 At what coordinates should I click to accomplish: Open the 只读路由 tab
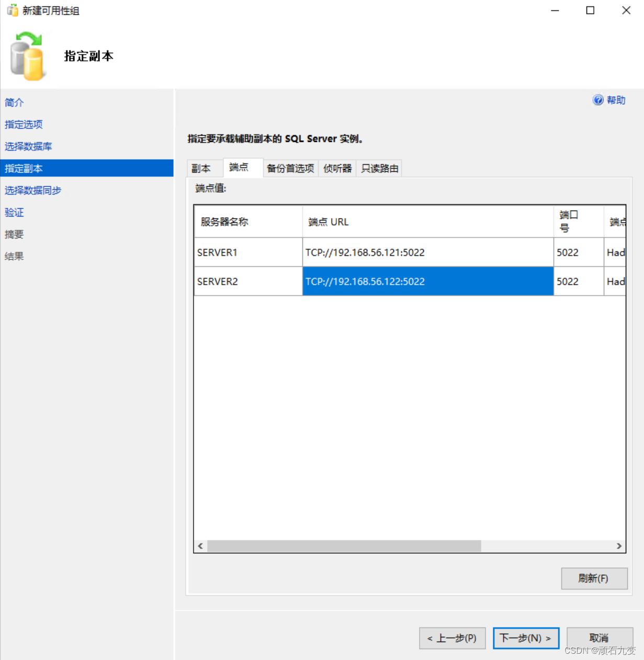click(x=379, y=168)
